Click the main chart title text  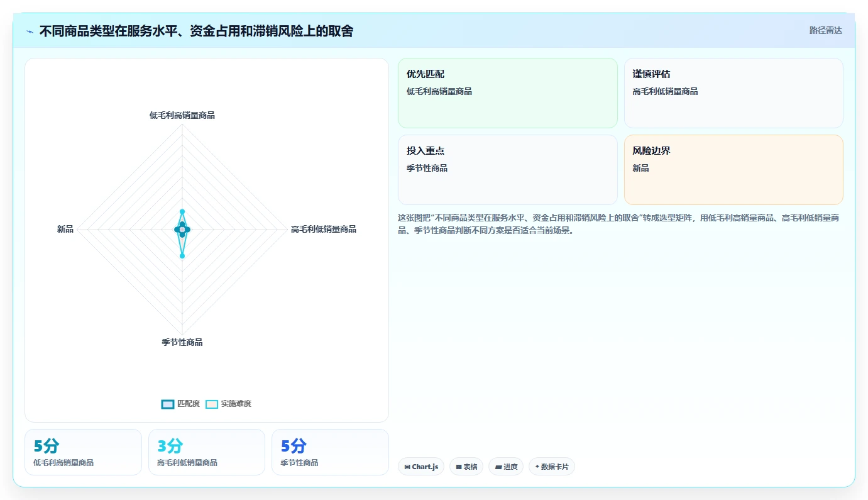(196, 31)
